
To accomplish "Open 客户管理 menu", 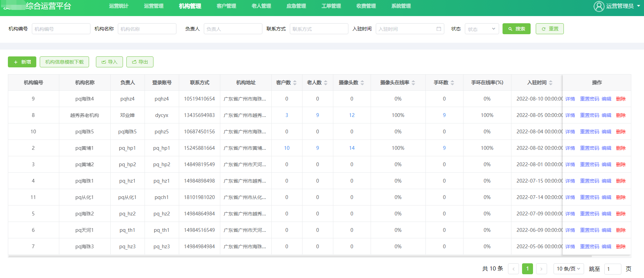I will point(226,6).
